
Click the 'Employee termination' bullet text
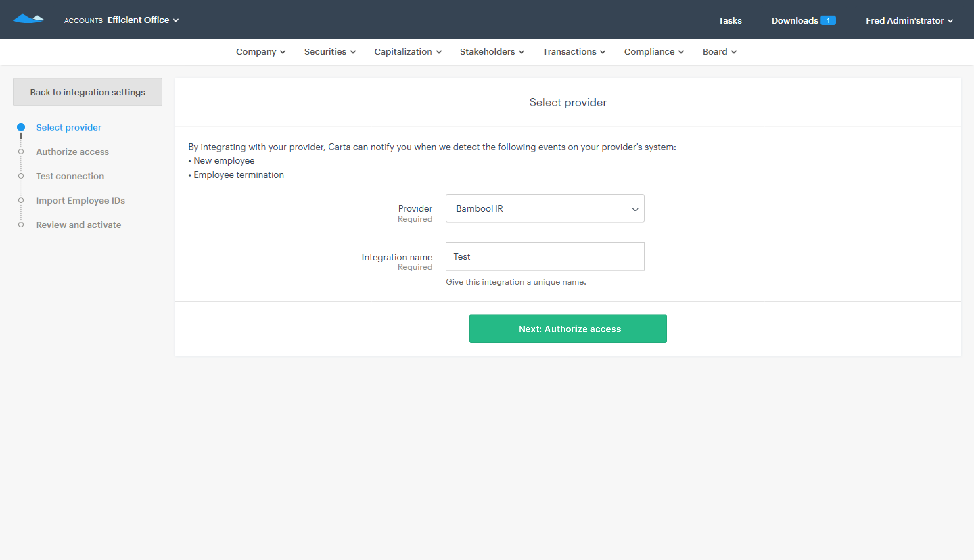coord(239,175)
